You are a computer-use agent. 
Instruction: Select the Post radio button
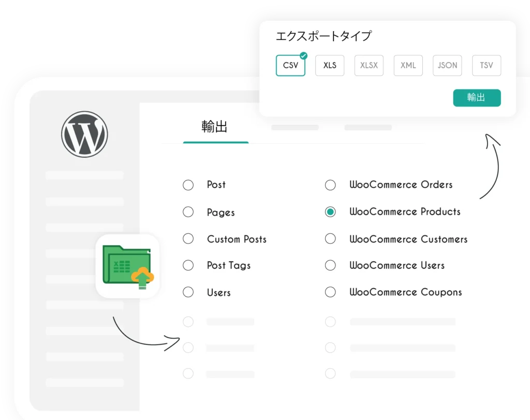coord(188,185)
